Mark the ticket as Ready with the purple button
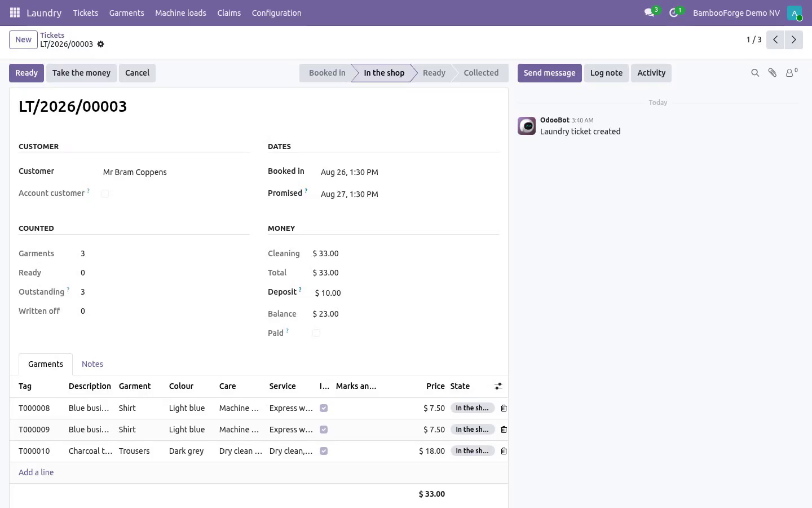 27,73
